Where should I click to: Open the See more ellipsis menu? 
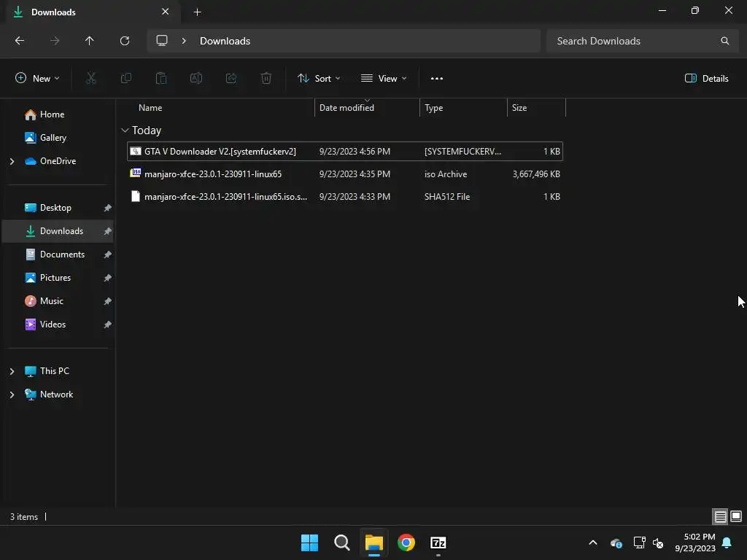[x=436, y=79]
